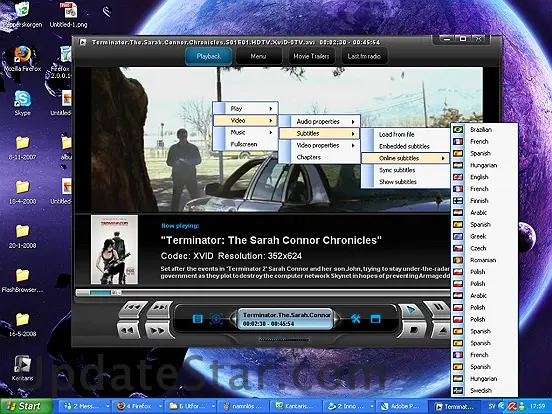Image resolution: width=552 pixels, height=414 pixels.
Task: Click the eject button in player
Action: (441, 330)
